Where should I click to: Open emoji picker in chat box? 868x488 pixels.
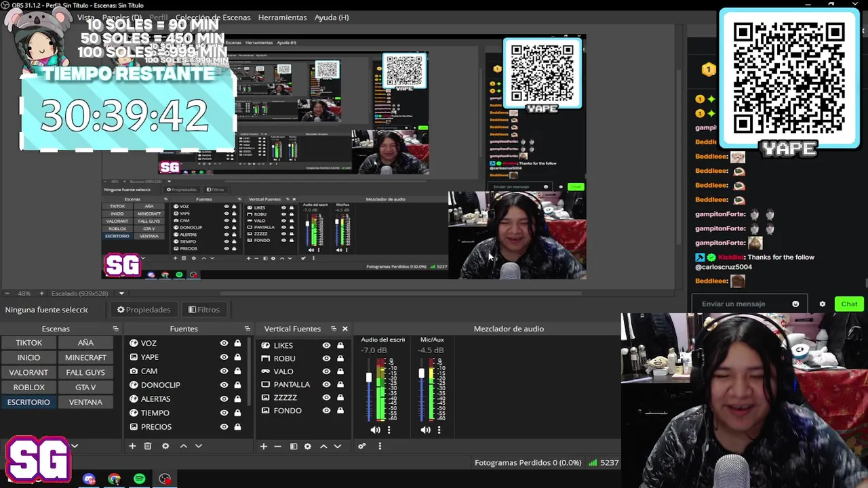pos(795,304)
